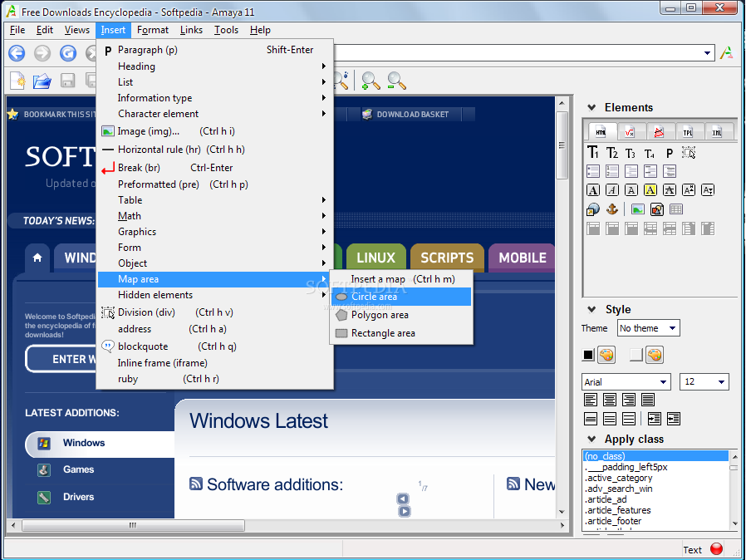Click the white background color swatch
746x560 pixels.
tap(636, 355)
